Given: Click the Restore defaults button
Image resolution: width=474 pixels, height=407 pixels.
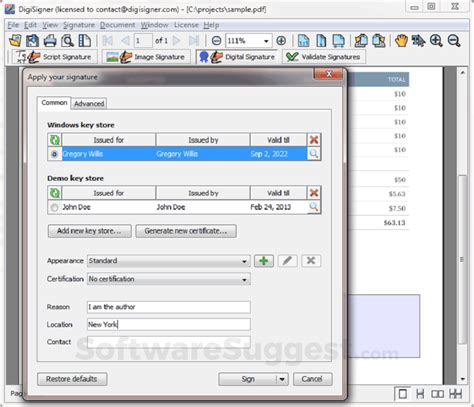Looking at the screenshot, I should coord(72,379).
